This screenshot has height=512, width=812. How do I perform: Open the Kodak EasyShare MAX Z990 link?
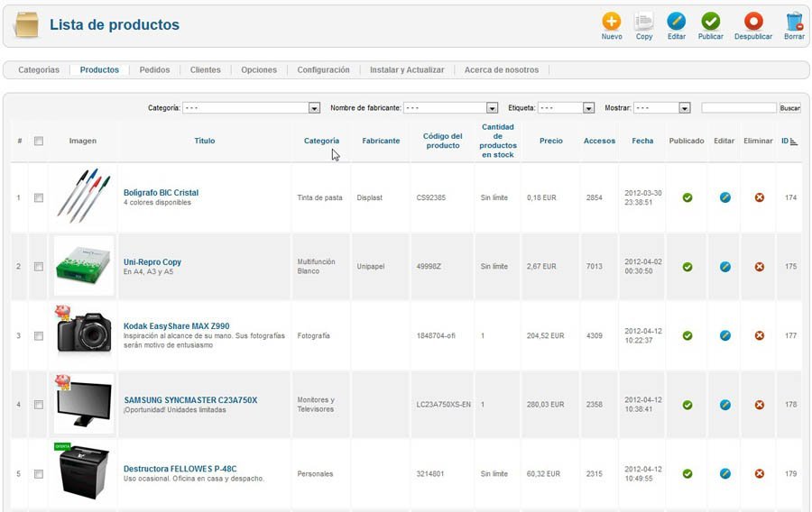click(x=177, y=326)
